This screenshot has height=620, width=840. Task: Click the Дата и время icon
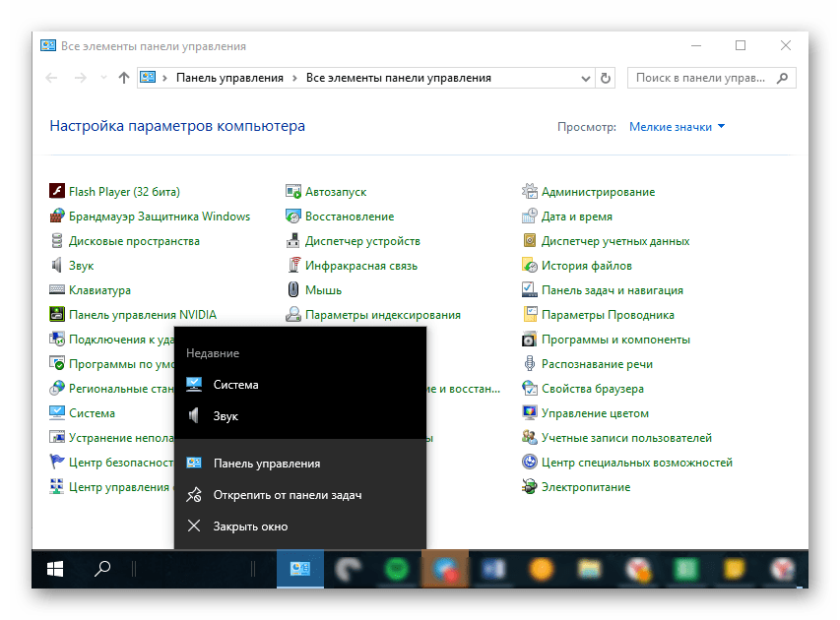pyautogui.click(x=529, y=216)
